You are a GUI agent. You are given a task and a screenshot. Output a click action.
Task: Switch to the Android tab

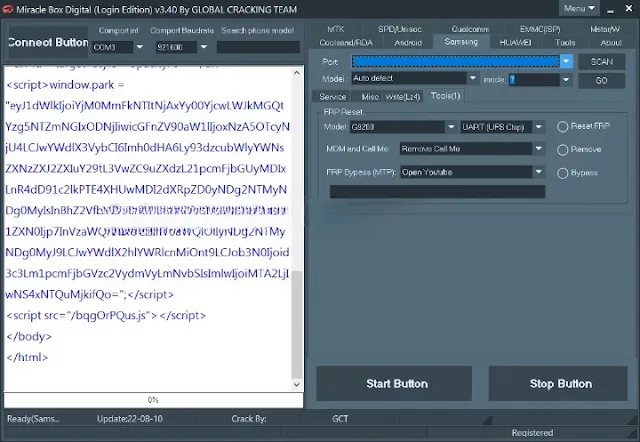pos(408,42)
